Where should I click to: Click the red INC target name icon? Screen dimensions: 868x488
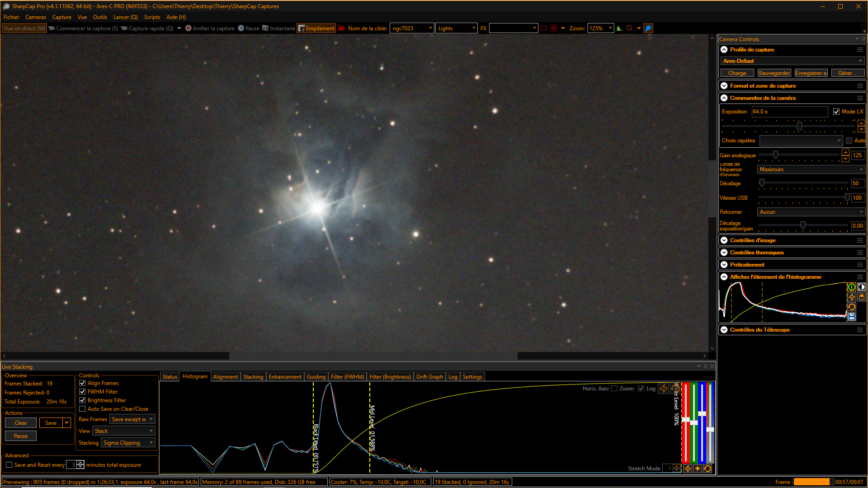pos(341,28)
